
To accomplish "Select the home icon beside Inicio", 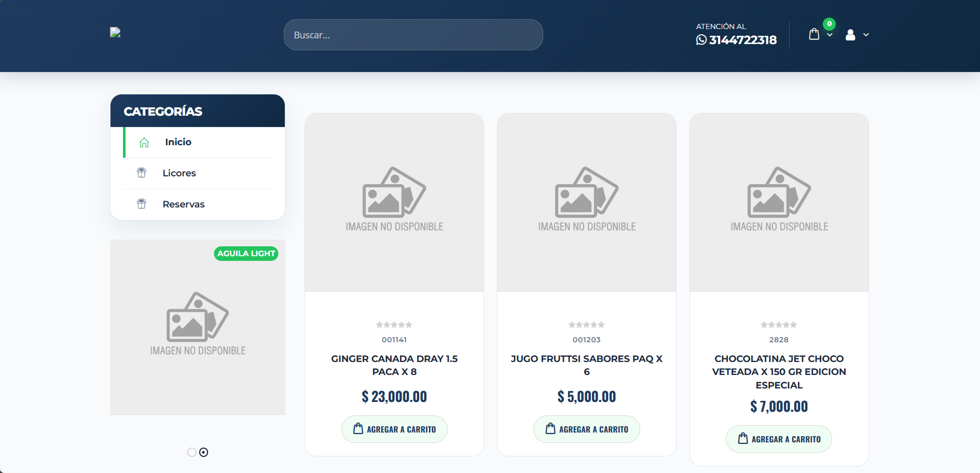I will 144,142.
